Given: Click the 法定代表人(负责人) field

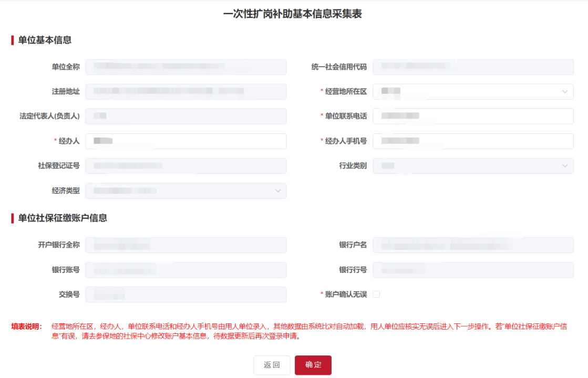Looking at the screenshot, I should coord(185,116).
